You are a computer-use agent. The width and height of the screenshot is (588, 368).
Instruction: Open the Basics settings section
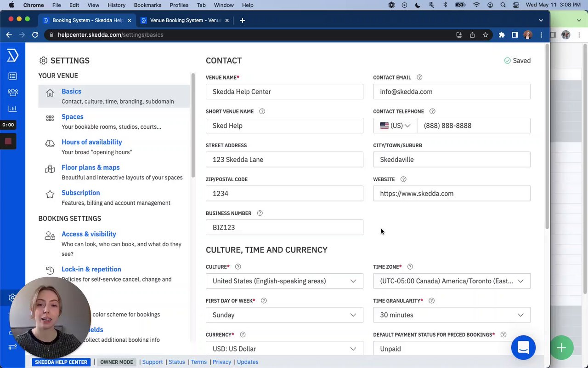[114, 96]
